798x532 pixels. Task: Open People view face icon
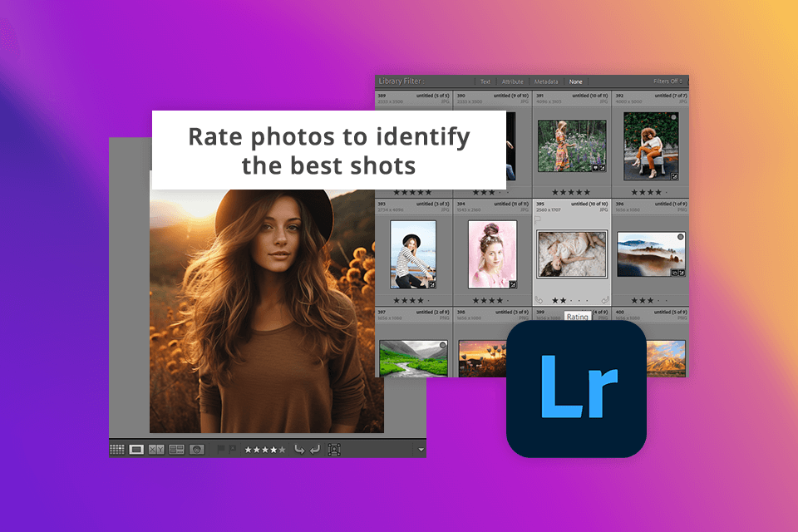(197, 450)
